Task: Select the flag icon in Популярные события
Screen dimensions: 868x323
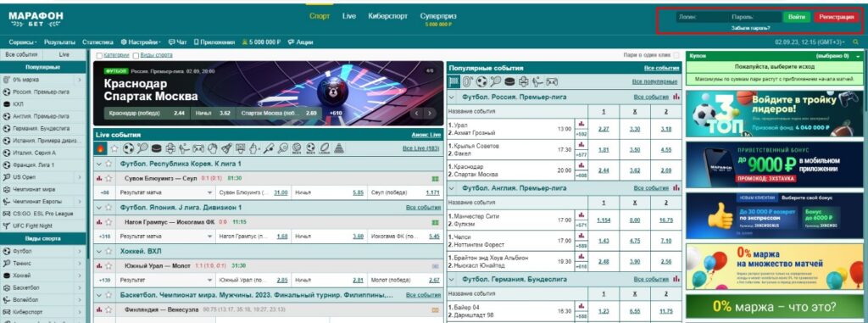Action: pos(454,81)
